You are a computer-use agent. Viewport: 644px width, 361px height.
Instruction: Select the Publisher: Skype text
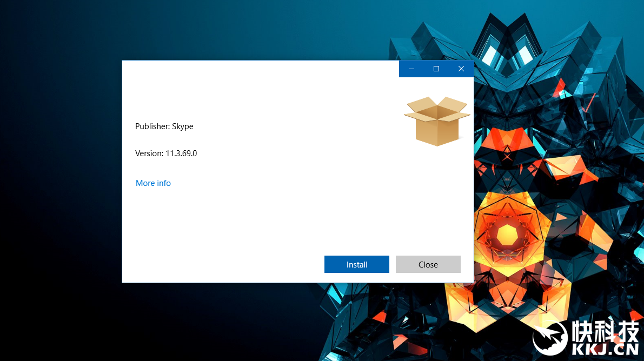pos(164,126)
